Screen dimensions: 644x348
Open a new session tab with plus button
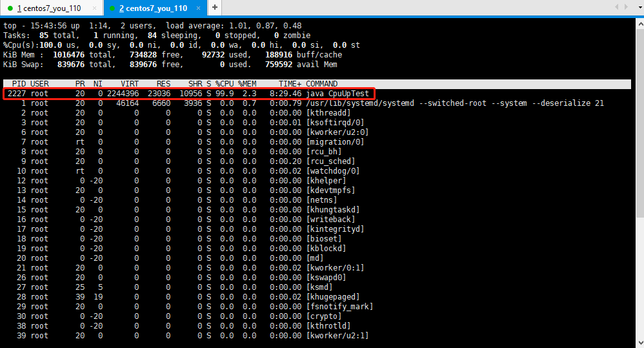tap(214, 7)
